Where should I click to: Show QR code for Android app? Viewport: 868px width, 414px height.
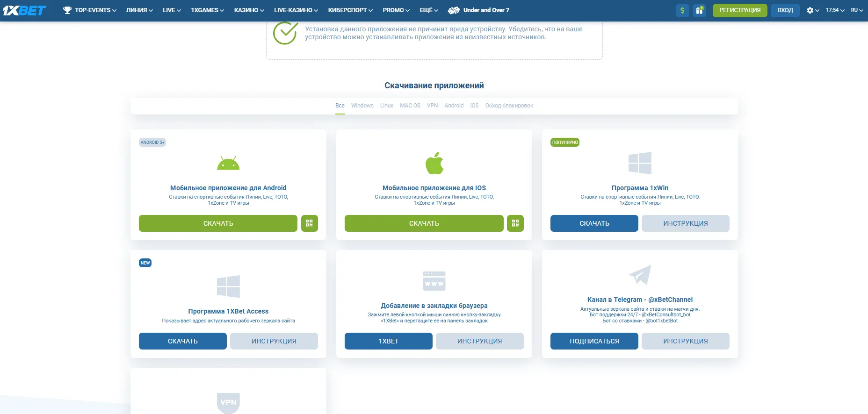tap(309, 223)
